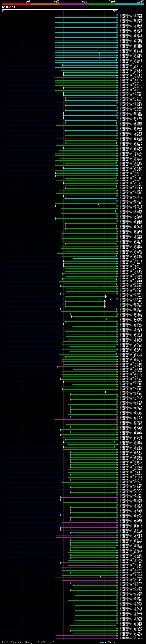Open entry UniRef100_Q9LKL8
146x644 pixels.
coord(131,331)
